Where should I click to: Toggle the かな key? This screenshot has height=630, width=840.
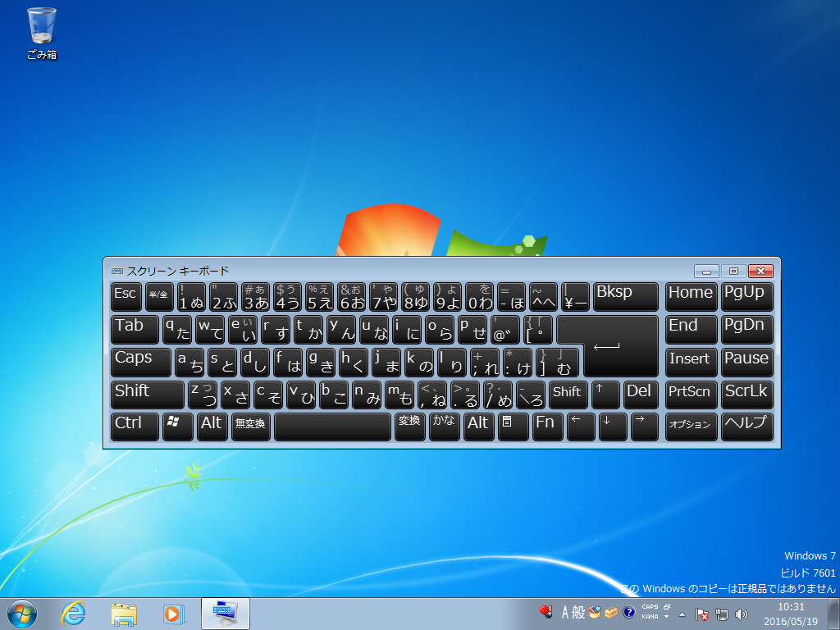click(x=444, y=427)
